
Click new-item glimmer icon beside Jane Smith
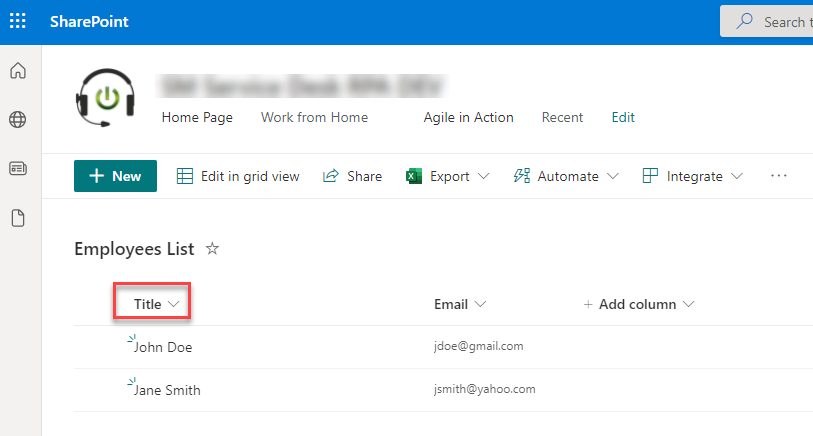click(132, 382)
